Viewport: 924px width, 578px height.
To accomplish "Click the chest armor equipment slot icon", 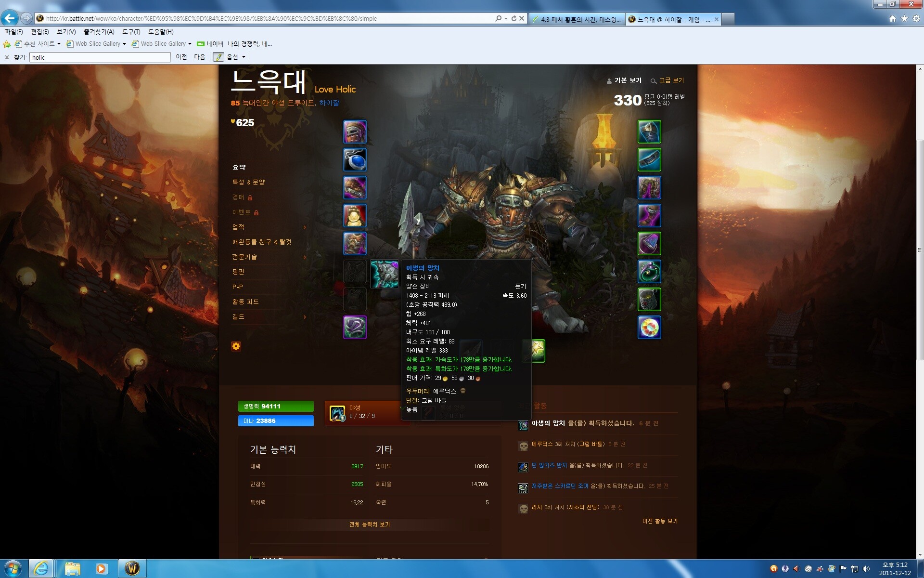I will pyautogui.click(x=355, y=244).
